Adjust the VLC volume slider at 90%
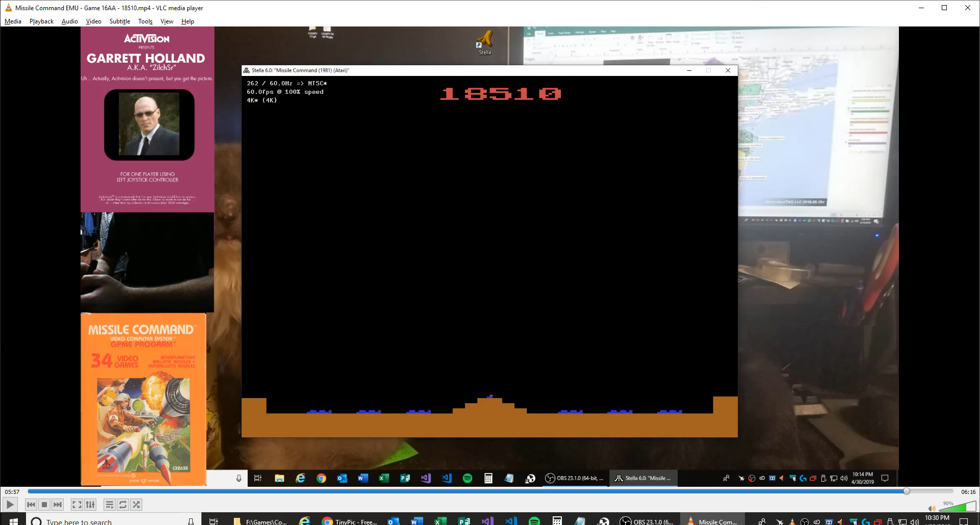This screenshot has width=980, height=525. (x=957, y=507)
